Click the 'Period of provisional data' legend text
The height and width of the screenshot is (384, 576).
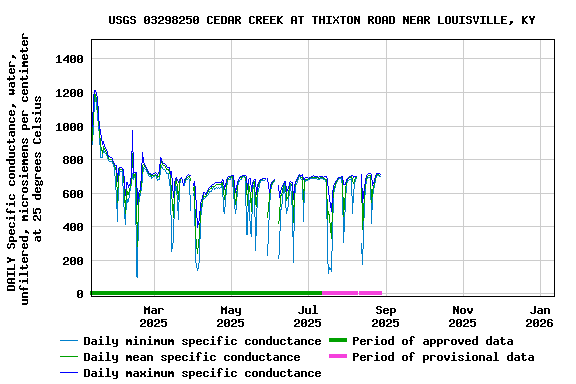click(x=443, y=357)
